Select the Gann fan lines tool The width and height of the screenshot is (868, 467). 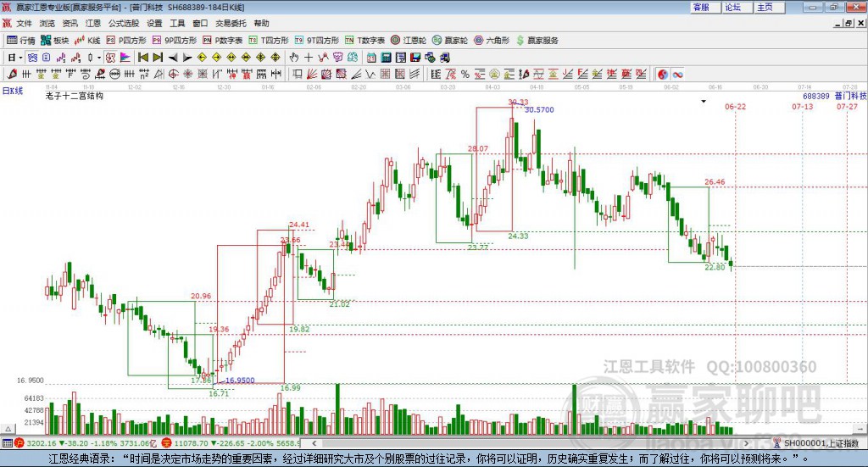tap(311, 74)
